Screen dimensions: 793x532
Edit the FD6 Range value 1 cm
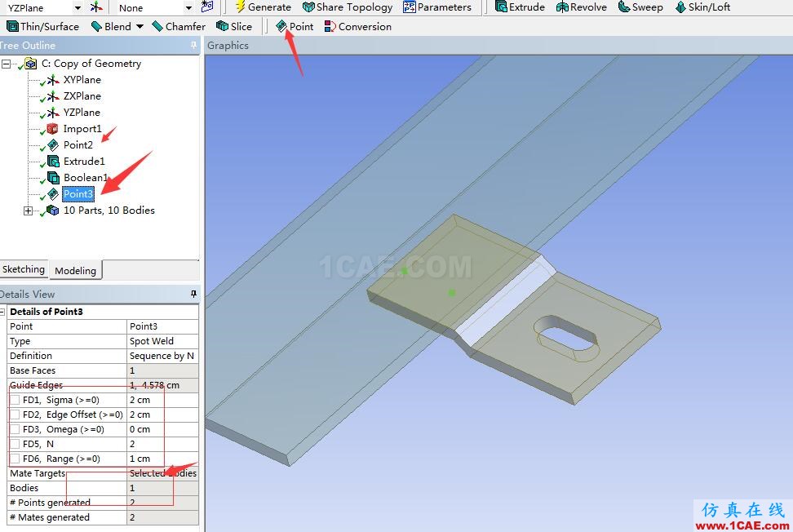click(x=162, y=459)
